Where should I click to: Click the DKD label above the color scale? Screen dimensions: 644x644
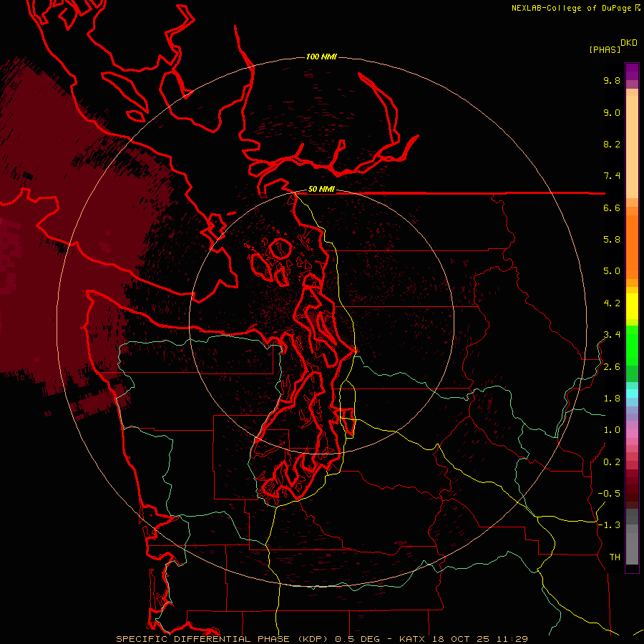tap(629, 43)
